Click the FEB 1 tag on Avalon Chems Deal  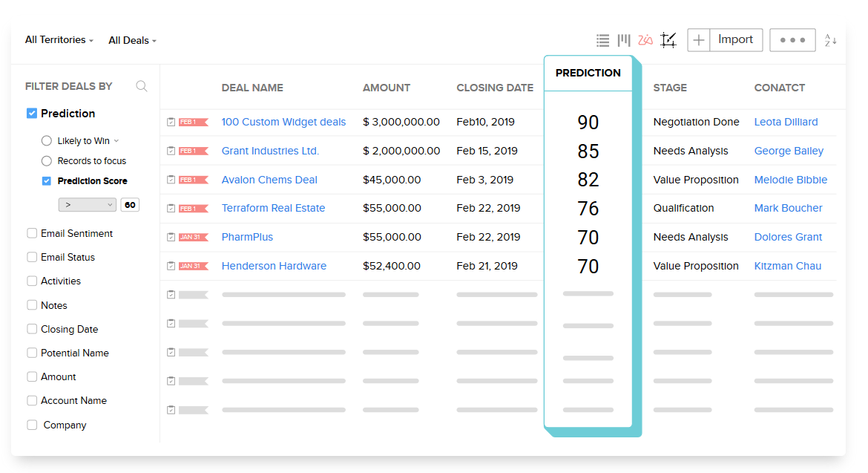(193, 179)
